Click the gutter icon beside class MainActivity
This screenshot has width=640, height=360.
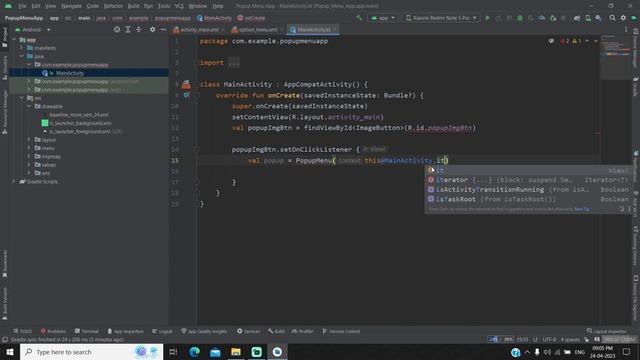click(186, 84)
